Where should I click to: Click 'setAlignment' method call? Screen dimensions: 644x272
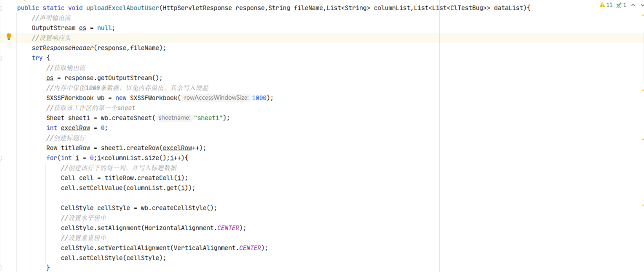(x=119, y=228)
